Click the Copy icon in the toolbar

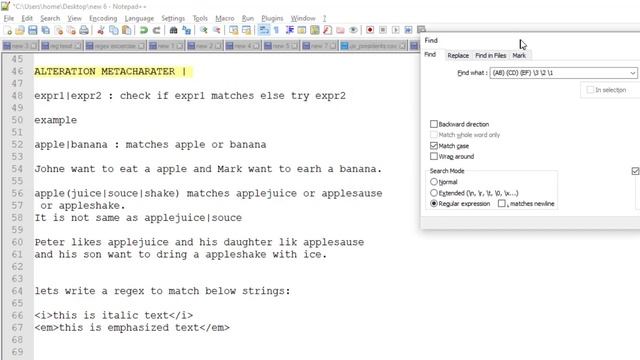114,30
